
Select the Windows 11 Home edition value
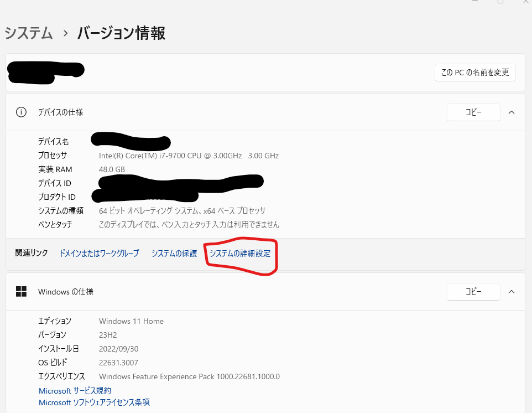131,321
